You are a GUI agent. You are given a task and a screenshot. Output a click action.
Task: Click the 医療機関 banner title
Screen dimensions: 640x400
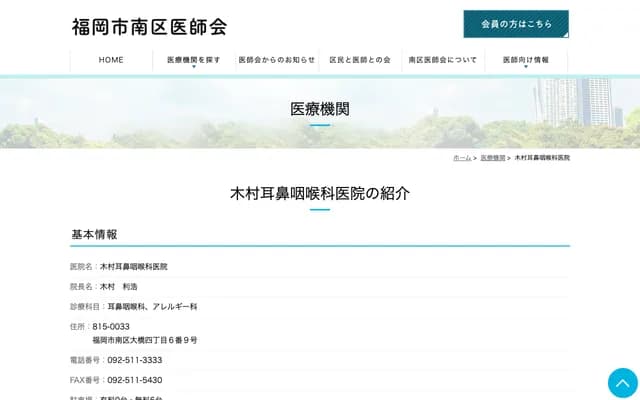(320, 109)
